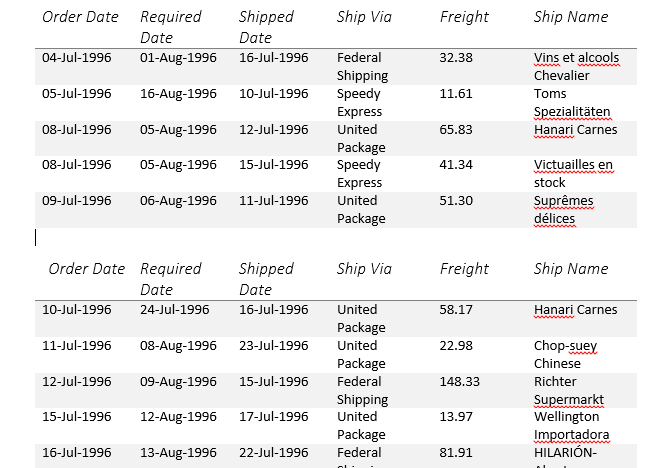Click the 11.61 freight cell

pyautogui.click(x=456, y=94)
